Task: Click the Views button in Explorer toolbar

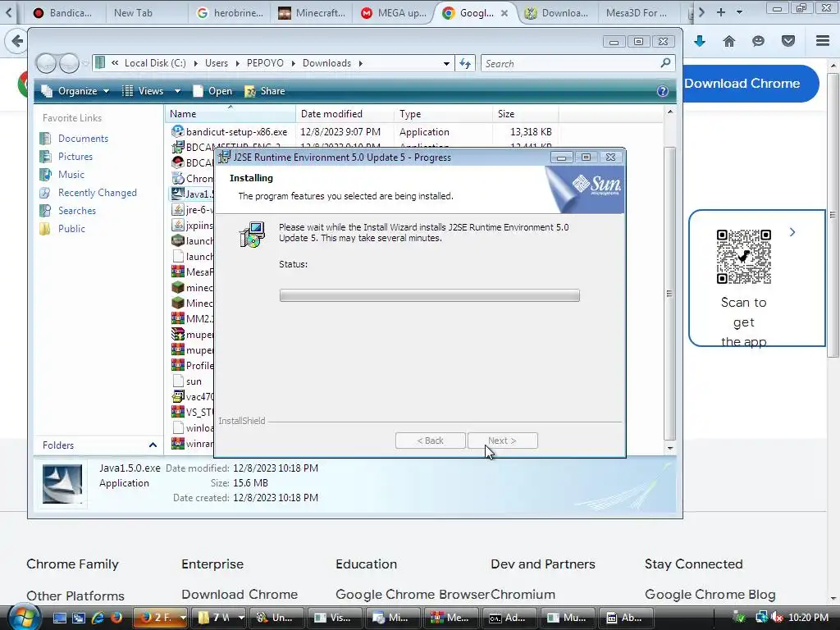Action: 144,91
